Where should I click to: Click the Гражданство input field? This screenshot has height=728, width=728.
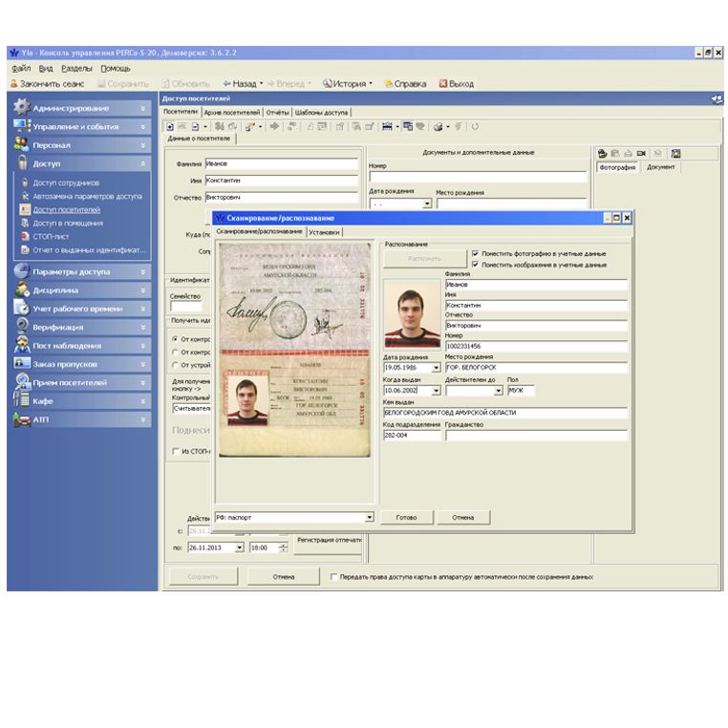pos(536,436)
